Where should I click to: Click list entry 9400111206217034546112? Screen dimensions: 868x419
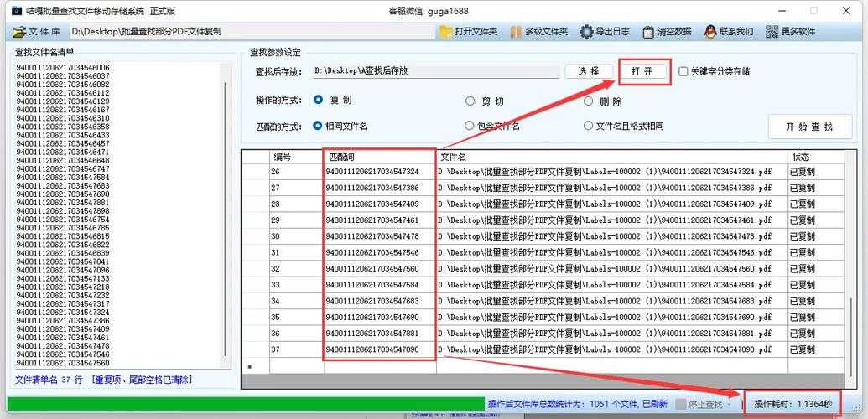(x=63, y=93)
